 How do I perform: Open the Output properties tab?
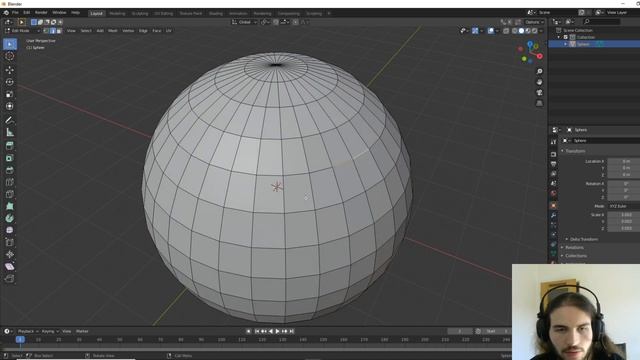click(x=553, y=164)
